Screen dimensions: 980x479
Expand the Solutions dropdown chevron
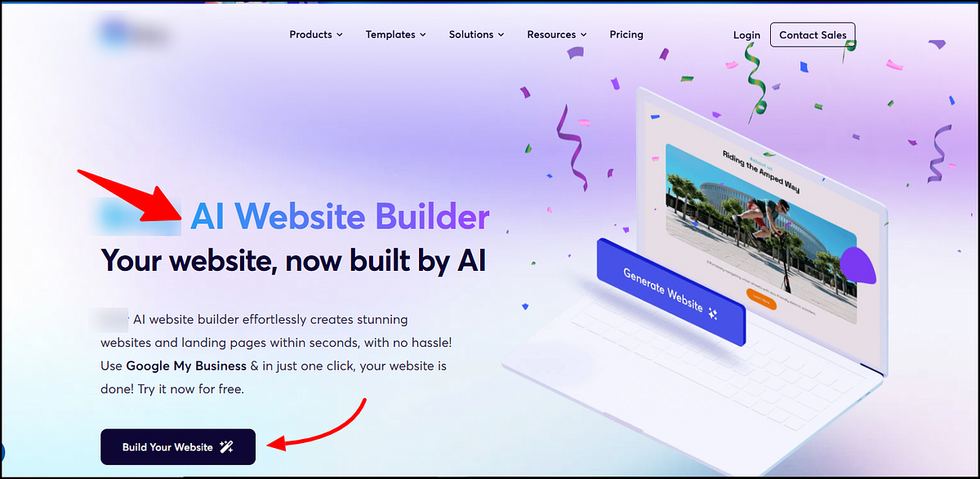click(501, 35)
